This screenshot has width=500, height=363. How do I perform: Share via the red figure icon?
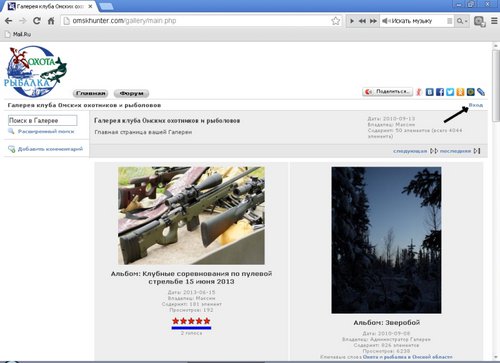coord(419,92)
